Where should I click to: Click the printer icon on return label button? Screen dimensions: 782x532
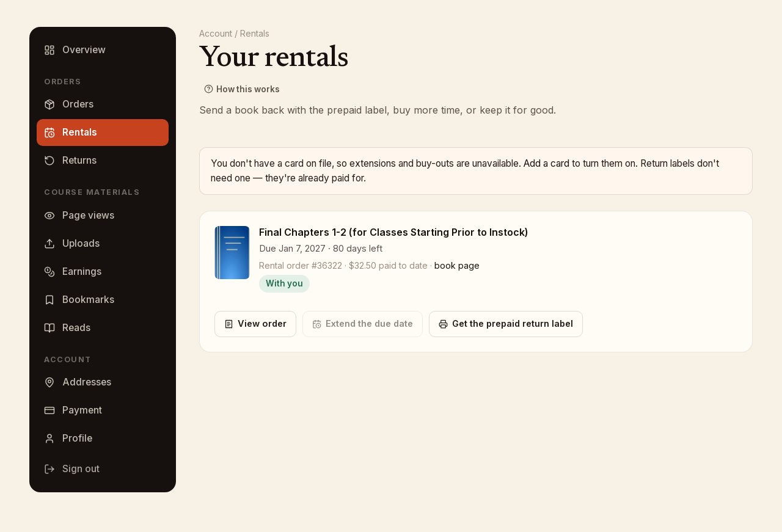pos(443,324)
